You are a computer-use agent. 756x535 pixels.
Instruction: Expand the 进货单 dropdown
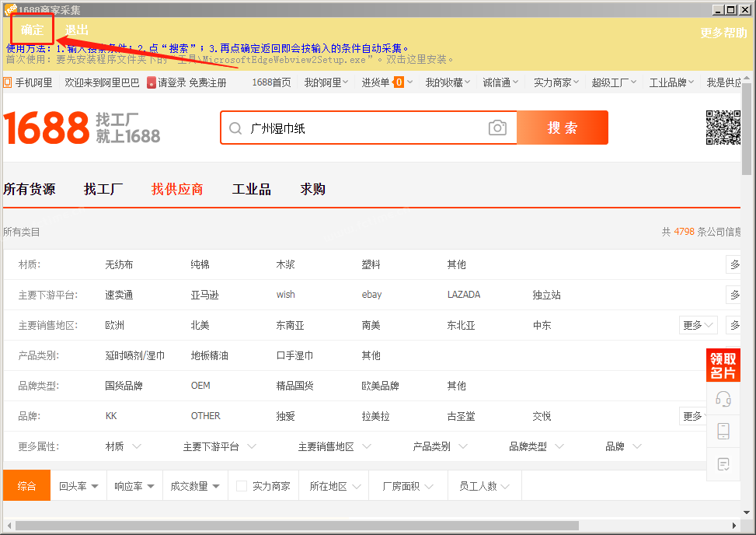387,82
